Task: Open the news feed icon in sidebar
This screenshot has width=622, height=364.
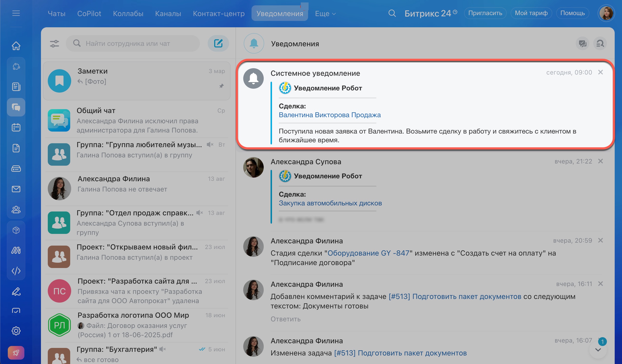Action: click(x=16, y=87)
